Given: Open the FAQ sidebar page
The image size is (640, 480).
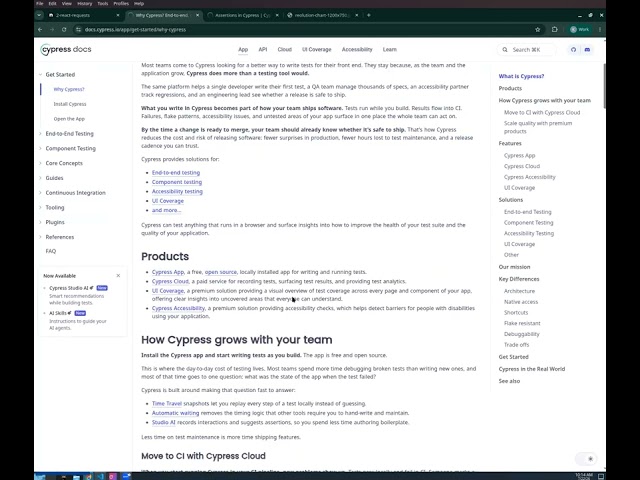Looking at the screenshot, I should [x=51, y=251].
